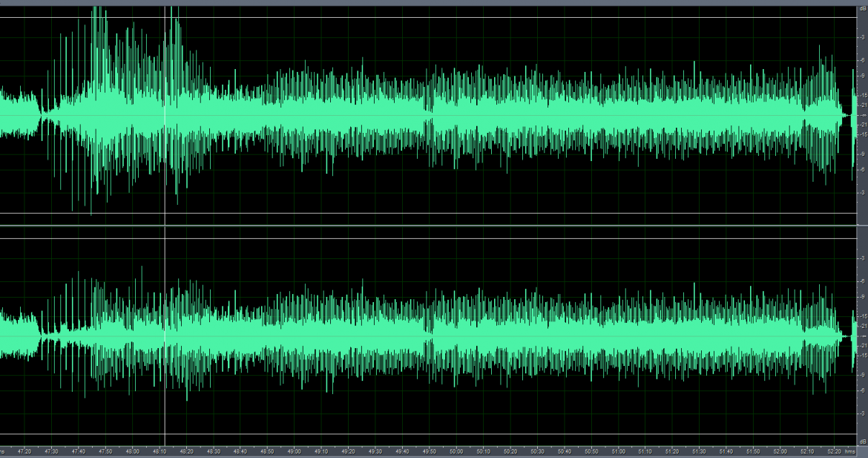Pick the 50:30 label on the time ruler
The width and height of the screenshot is (868, 458).
[537, 451]
